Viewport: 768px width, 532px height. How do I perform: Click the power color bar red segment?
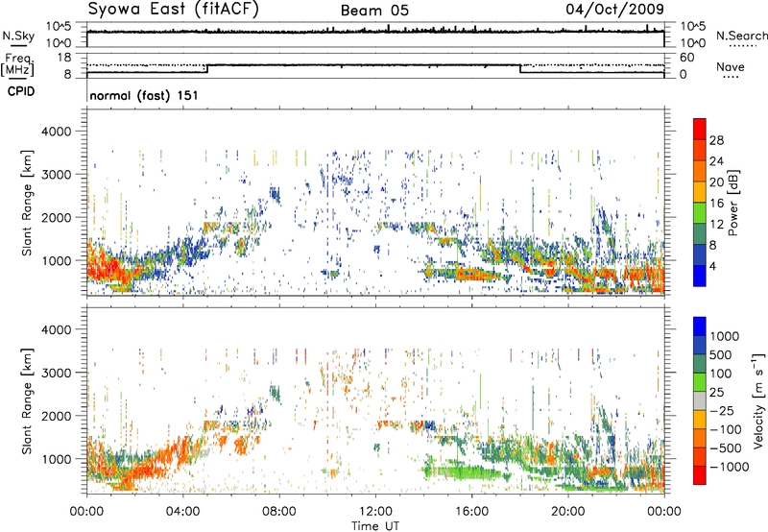pyautogui.click(x=700, y=130)
